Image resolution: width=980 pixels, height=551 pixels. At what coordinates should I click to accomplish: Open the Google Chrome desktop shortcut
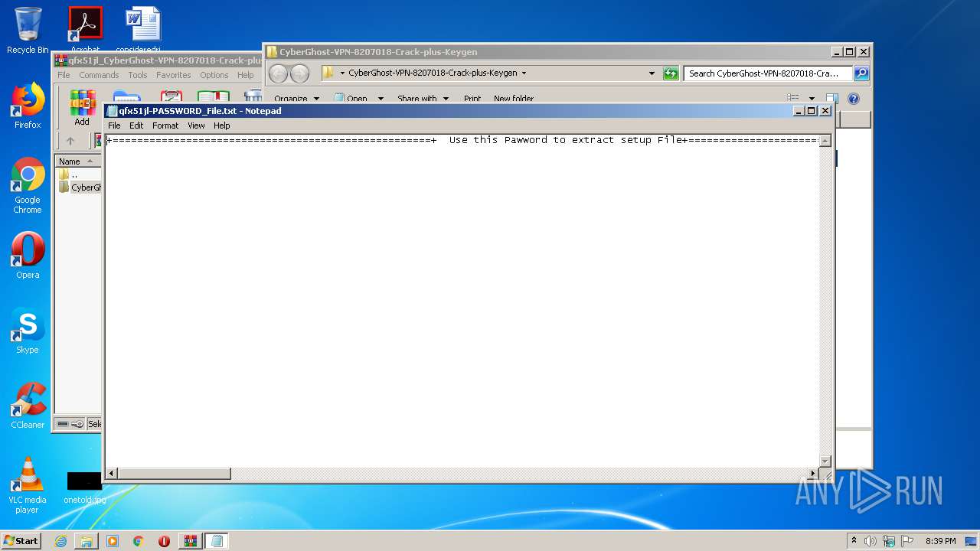point(28,185)
